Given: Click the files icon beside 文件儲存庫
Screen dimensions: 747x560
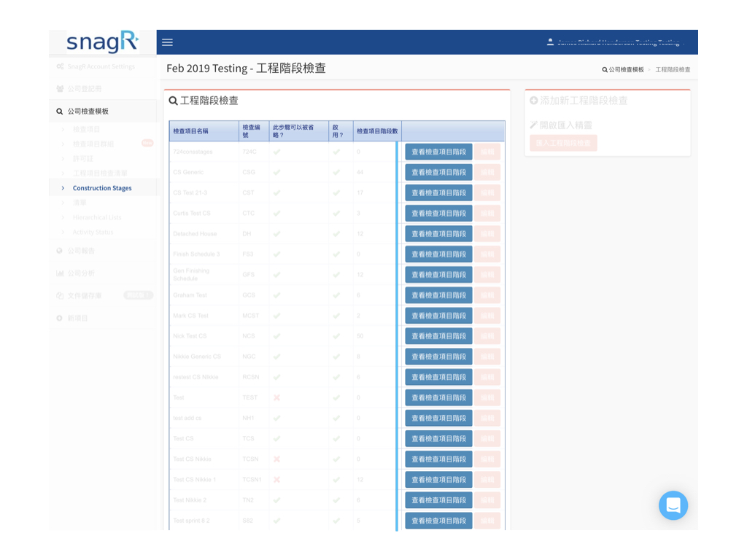Looking at the screenshot, I should click(x=60, y=296).
